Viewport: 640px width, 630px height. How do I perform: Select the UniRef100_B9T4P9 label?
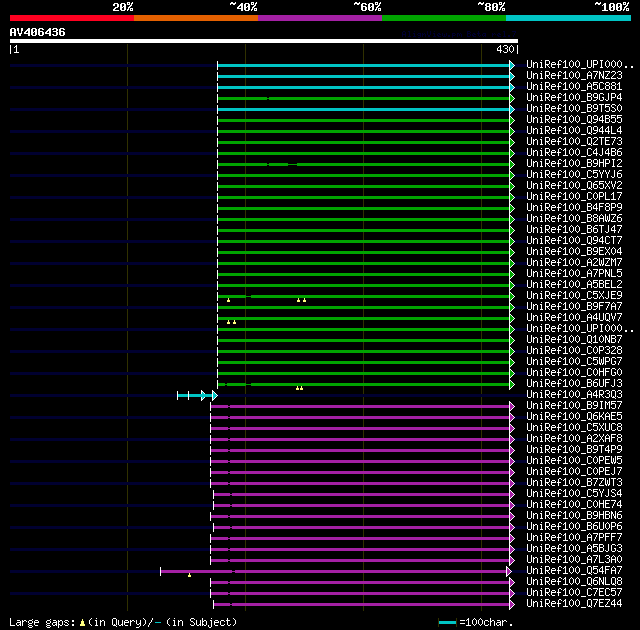(574, 450)
